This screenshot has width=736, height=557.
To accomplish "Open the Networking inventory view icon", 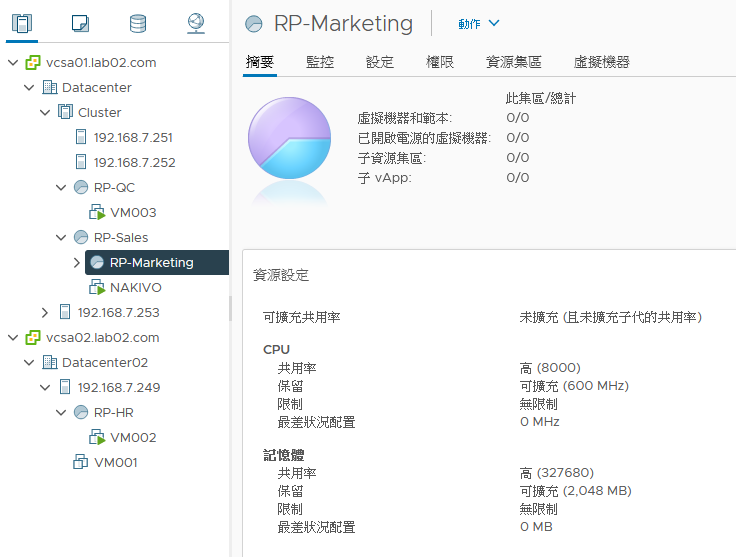I will 196,23.
